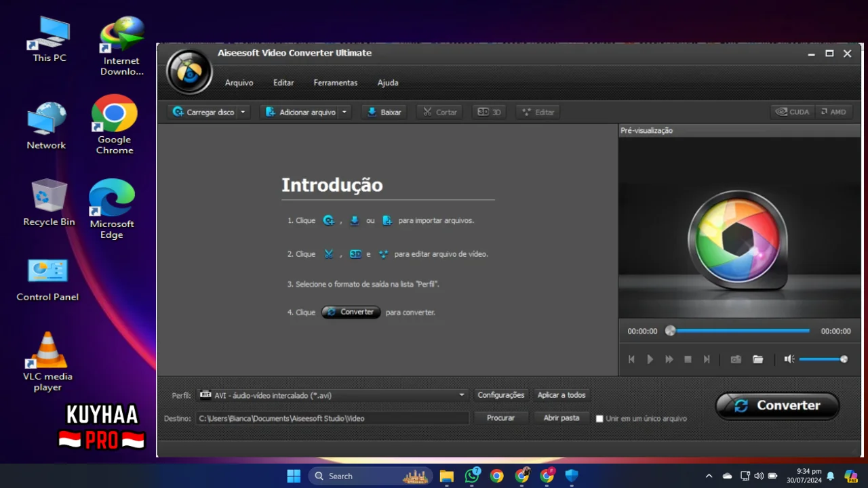
Task: Click the OneDrive cloud tray icon
Action: click(x=727, y=476)
